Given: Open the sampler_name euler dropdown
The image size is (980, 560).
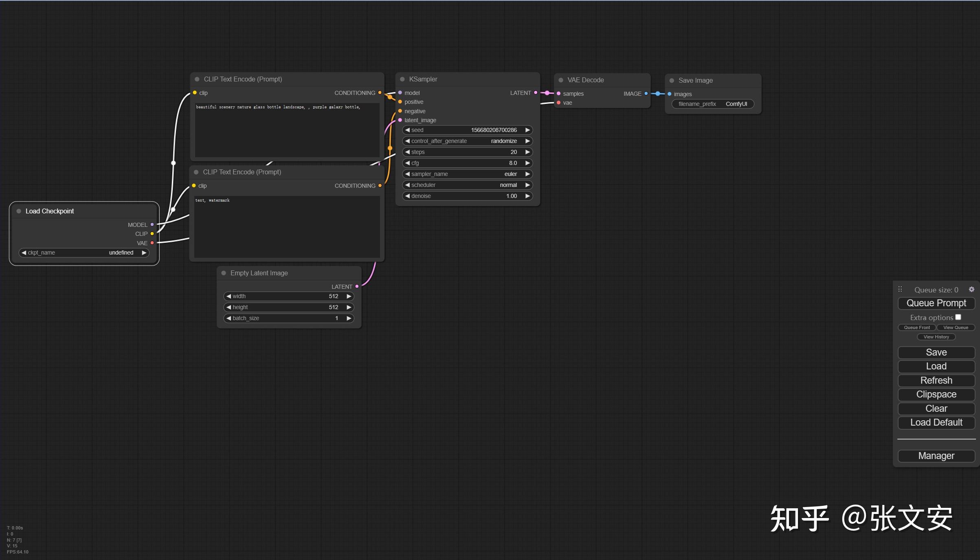Looking at the screenshot, I should (x=467, y=174).
